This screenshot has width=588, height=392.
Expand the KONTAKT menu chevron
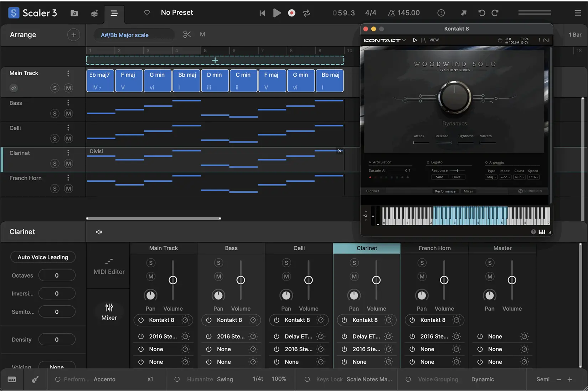click(404, 40)
